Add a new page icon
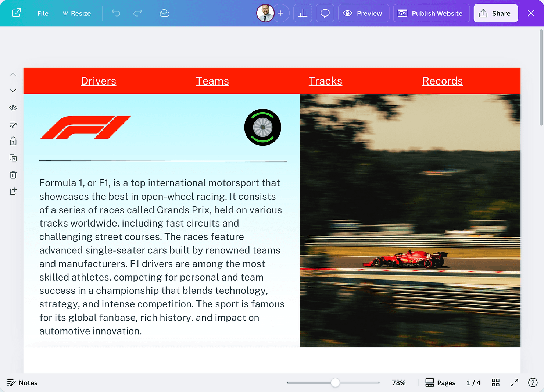Viewport: 544px width, 392px height. click(x=13, y=191)
